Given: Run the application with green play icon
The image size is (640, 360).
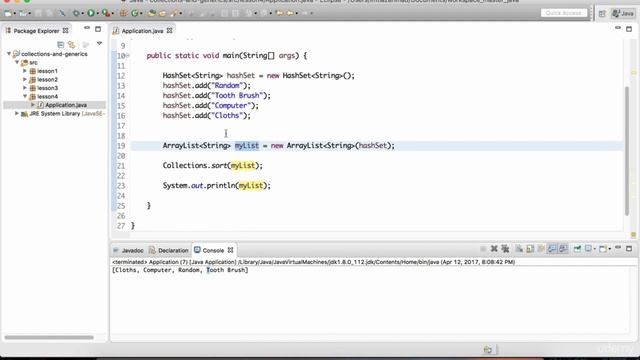Looking at the screenshot, I should [91, 13].
